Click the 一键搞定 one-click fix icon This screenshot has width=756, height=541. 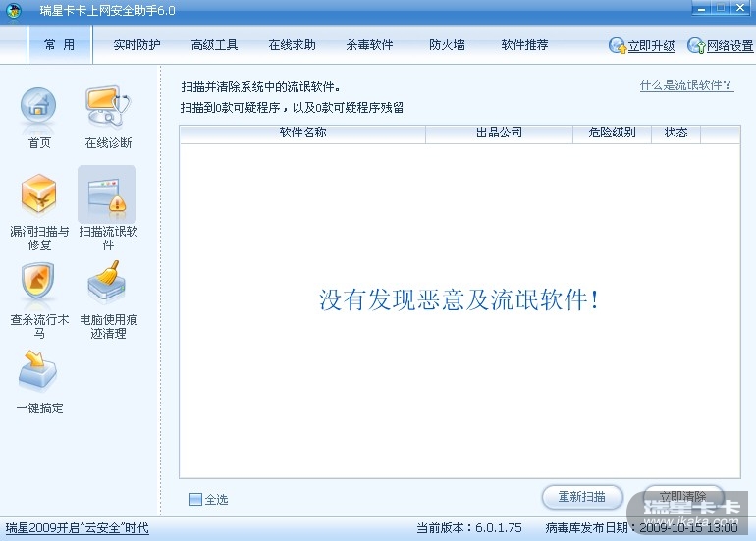point(37,370)
